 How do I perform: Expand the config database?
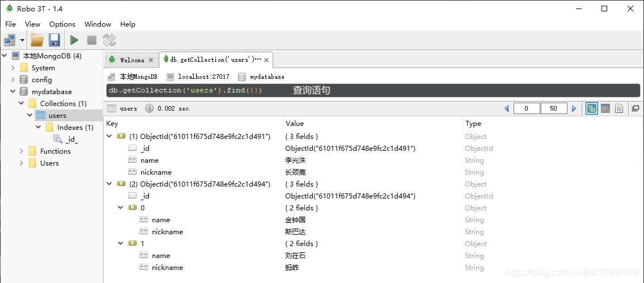13,80
